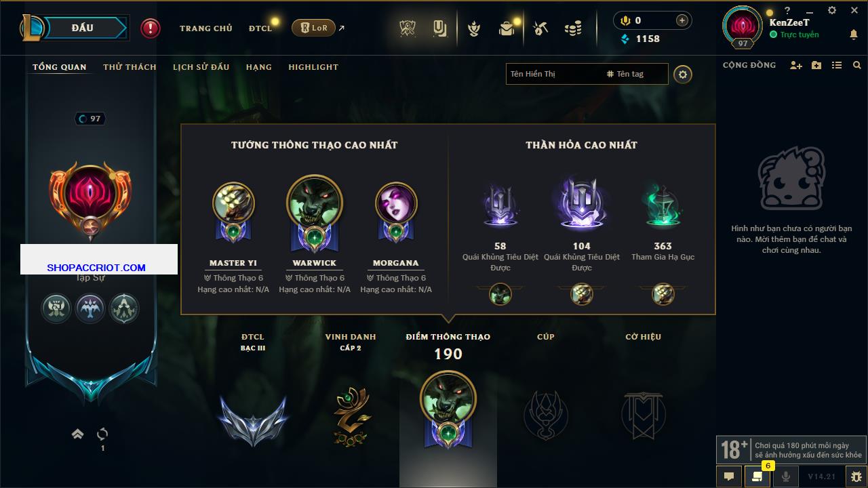Open the bug report icon
Viewport: 868px width, 488px height.
(856, 476)
